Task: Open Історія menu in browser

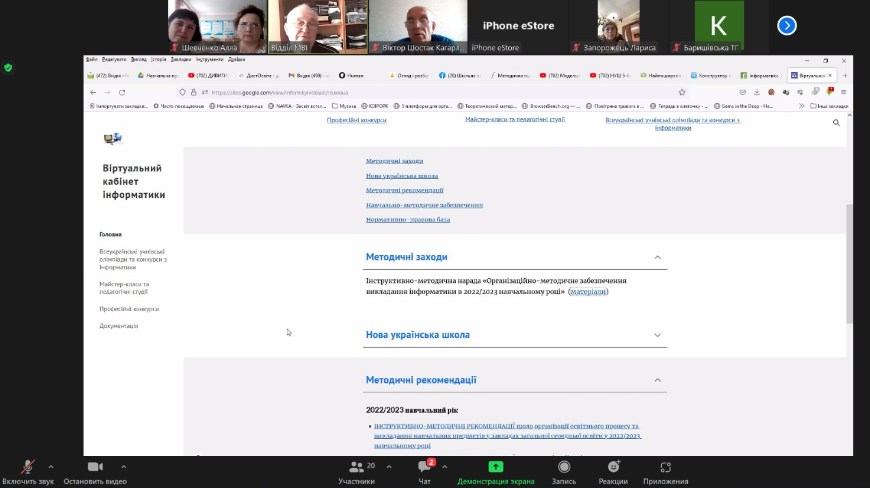Action: [x=159, y=59]
